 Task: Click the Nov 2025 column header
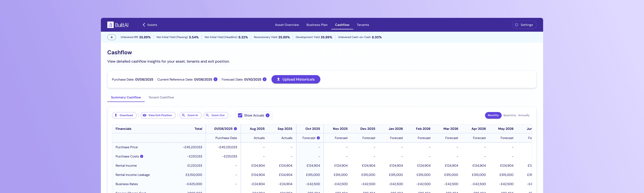pyautogui.click(x=340, y=129)
